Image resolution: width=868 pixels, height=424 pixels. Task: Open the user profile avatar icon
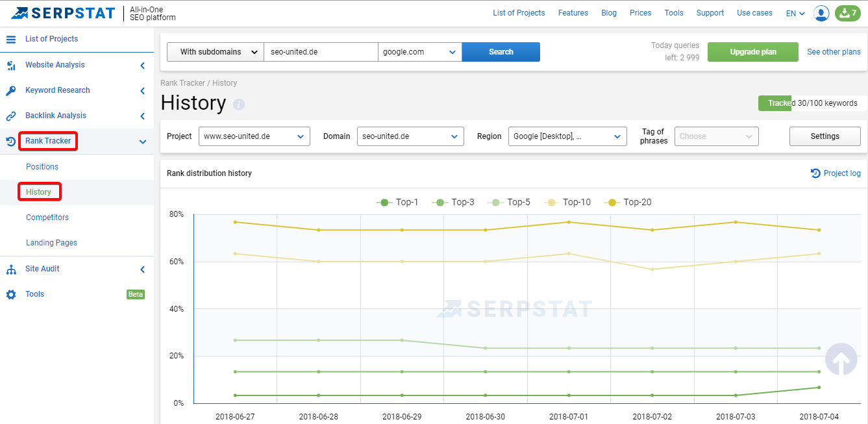pos(821,13)
